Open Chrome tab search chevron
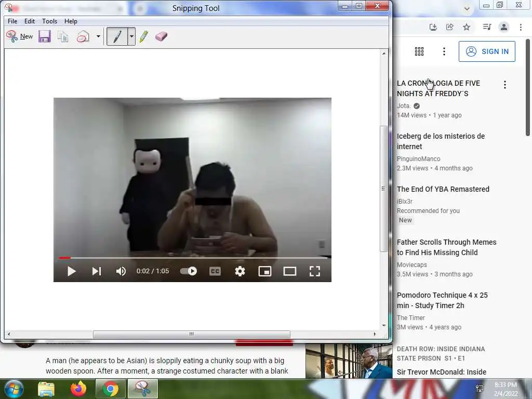 pos(467,9)
